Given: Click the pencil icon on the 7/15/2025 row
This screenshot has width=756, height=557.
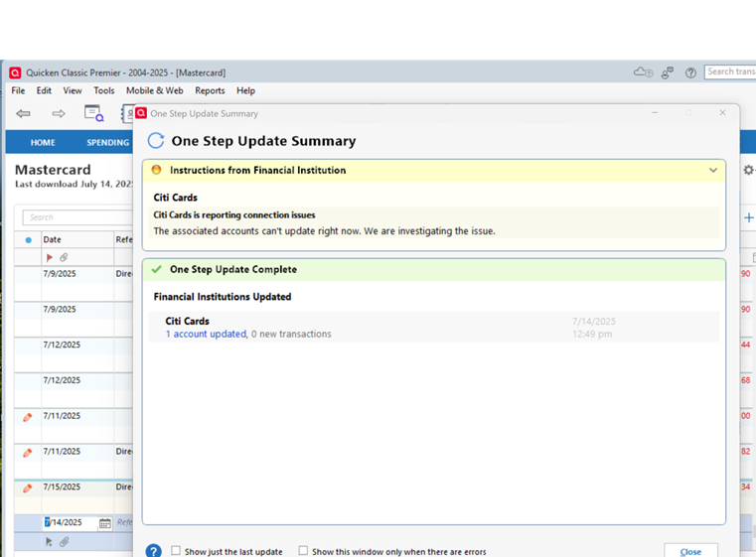Looking at the screenshot, I should click(x=28, y=488).
